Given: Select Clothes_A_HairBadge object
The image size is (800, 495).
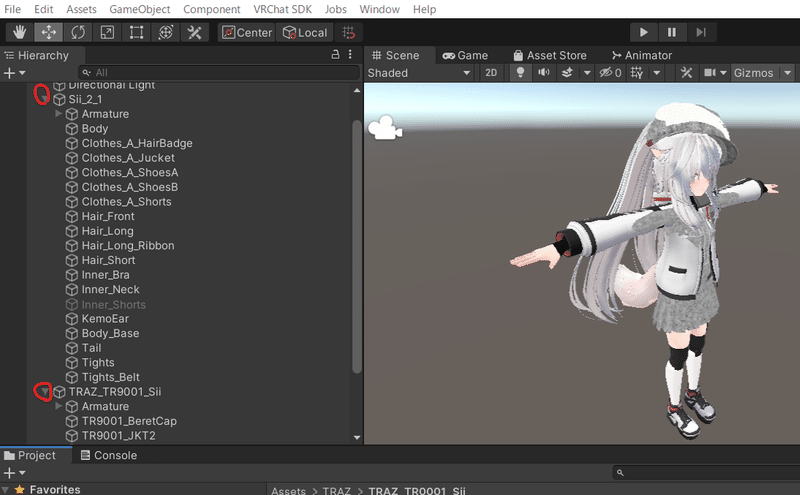Looking at the screenshot, I should pos(137,143).
